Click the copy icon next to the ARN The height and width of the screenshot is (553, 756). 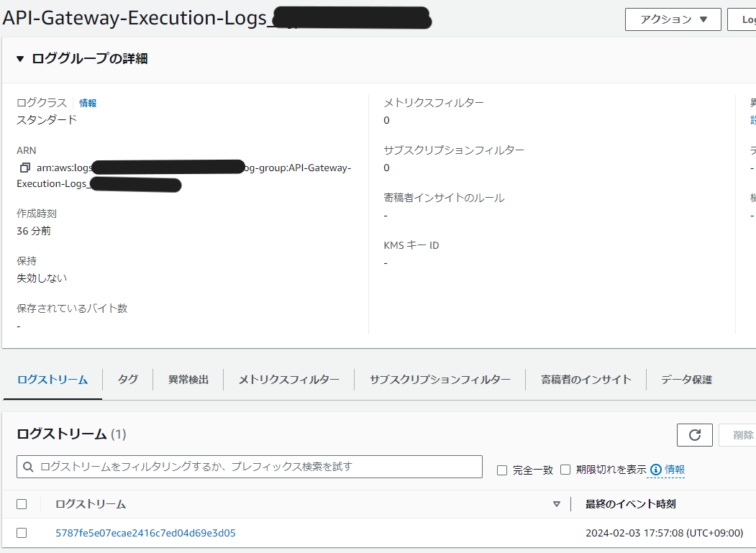[24, 168]
